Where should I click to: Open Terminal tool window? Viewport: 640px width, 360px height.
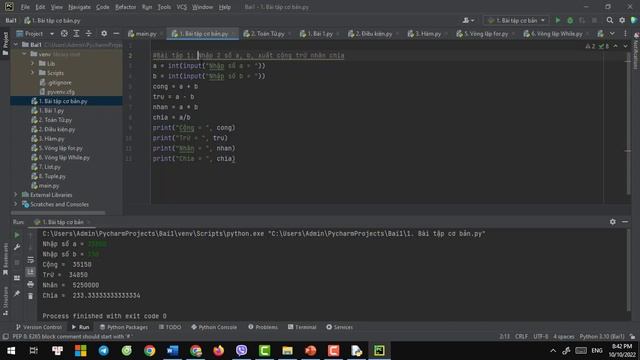[x=302, y=327]
